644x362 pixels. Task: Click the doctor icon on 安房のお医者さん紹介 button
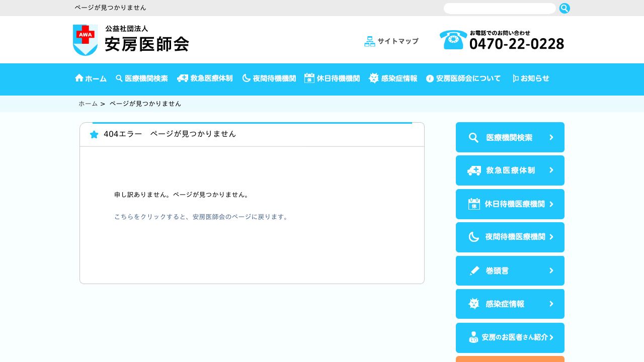473,337
